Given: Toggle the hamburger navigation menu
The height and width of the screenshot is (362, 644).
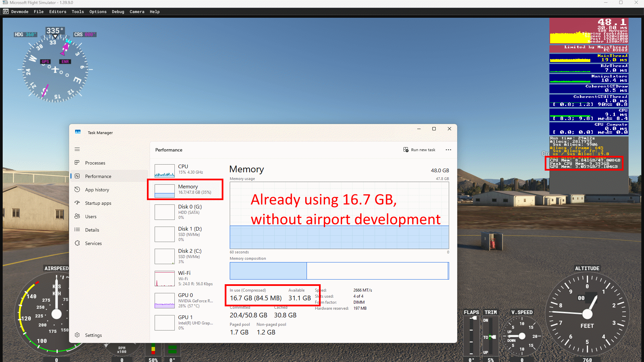Looking at the screenshot, I should coord(77,149).
